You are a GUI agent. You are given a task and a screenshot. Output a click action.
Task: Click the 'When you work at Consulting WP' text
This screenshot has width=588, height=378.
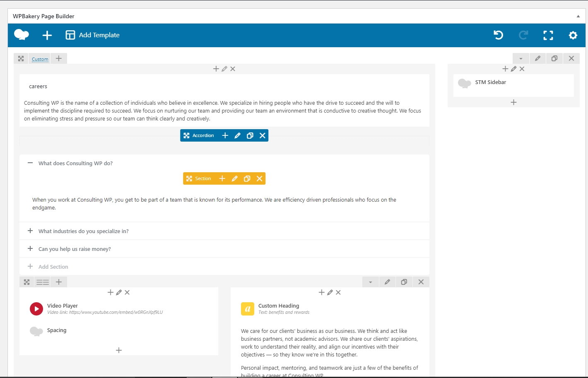(x=214, y=204)
